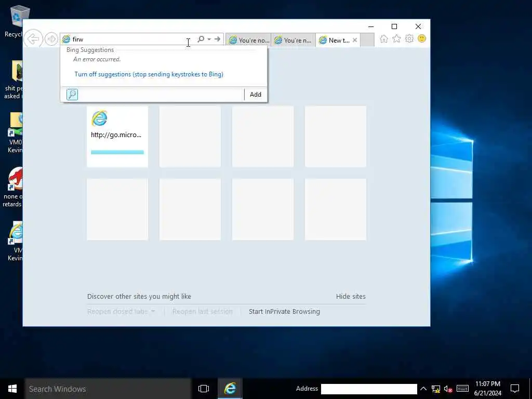Show hidden tray icons chevron
532x399 pixels.
point(423,389)
